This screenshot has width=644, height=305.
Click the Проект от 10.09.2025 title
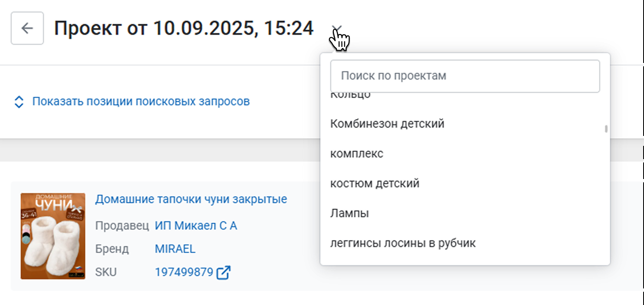(x=184, y=28)
